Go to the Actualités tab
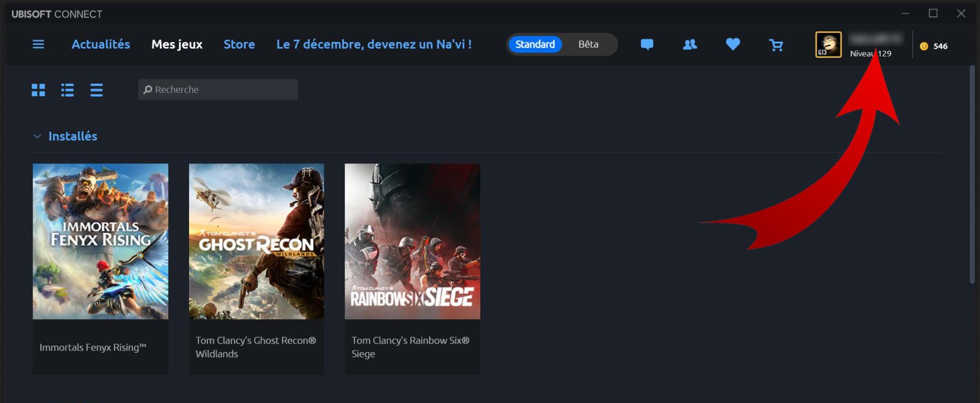The width and height of the screenshot is (980, 403). click(101, 44)
